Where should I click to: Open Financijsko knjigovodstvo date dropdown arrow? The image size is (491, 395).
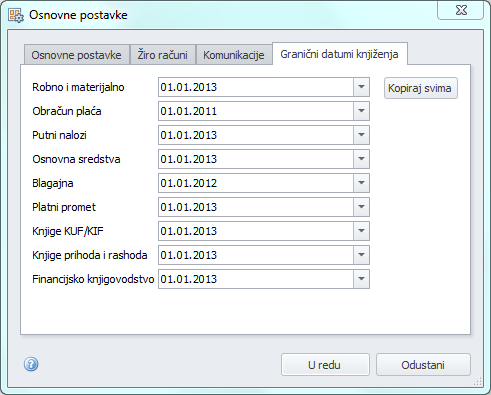coord(361,279)
